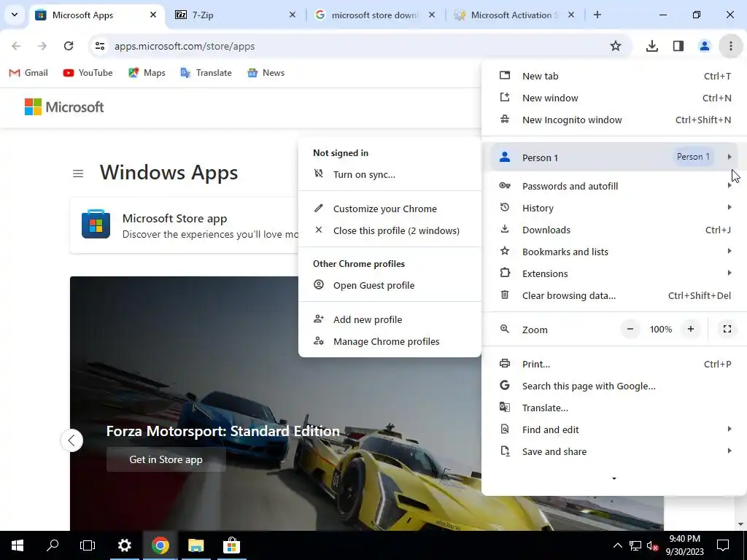Screen dimensions: 747x560
Task: Switch to Microsoft Activation tab
Action: pyautogui.click(x=514, y=15)
